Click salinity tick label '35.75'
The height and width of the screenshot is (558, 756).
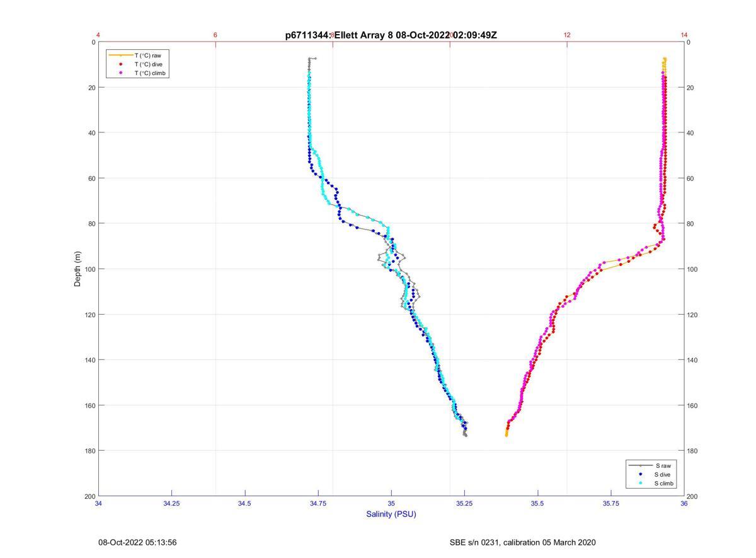[x=611, y=504]
